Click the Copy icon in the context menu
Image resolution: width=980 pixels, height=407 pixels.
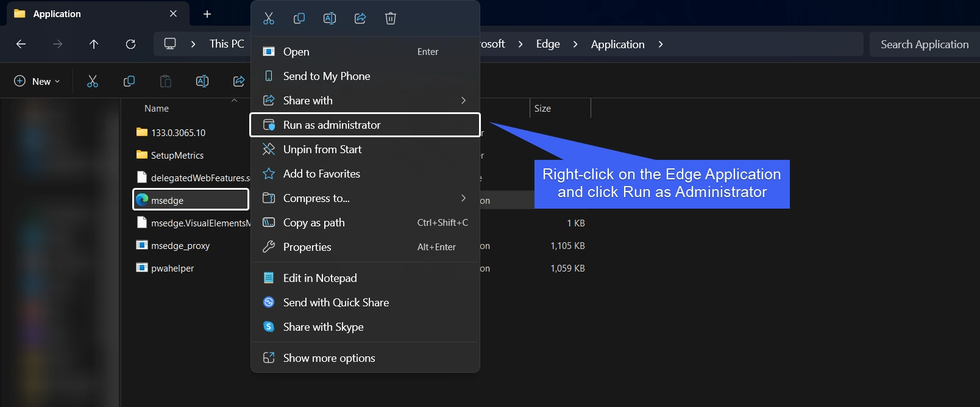click(299, 18)
